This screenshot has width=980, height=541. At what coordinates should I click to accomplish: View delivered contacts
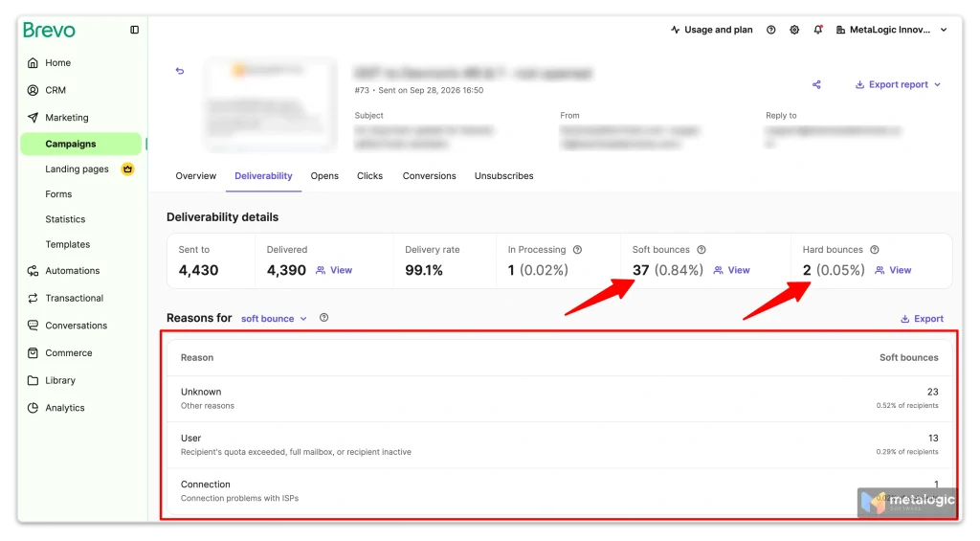tap(334, 270)
